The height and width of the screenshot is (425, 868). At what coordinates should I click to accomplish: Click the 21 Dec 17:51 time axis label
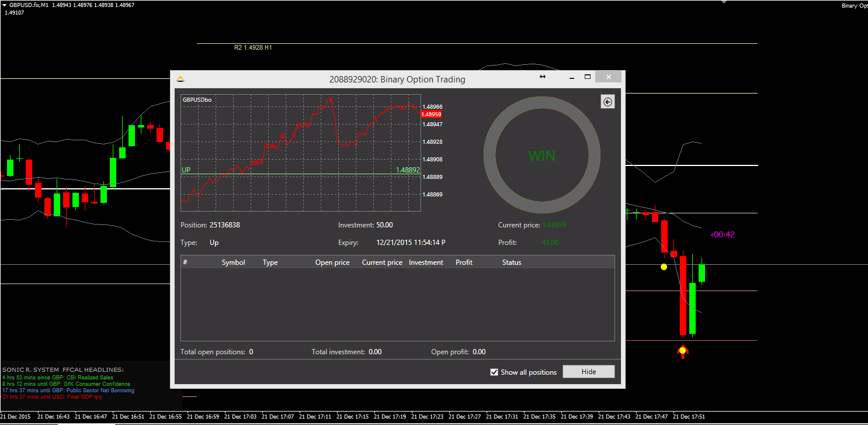coord(690,417)
